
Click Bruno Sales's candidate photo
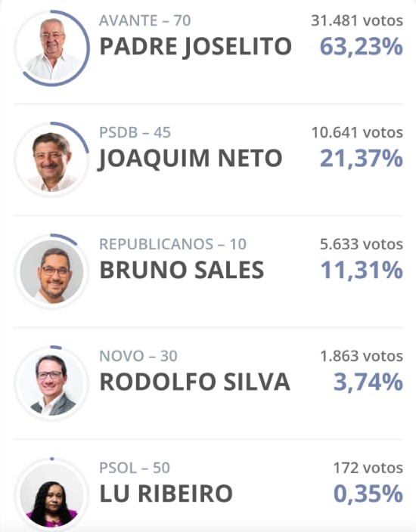coord(51,271)
